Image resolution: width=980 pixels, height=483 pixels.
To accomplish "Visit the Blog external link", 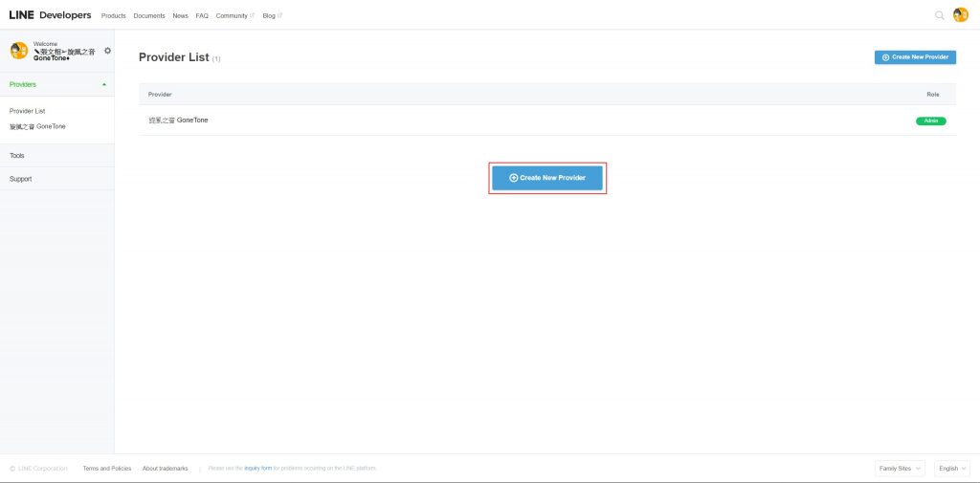I will [272, 16].
